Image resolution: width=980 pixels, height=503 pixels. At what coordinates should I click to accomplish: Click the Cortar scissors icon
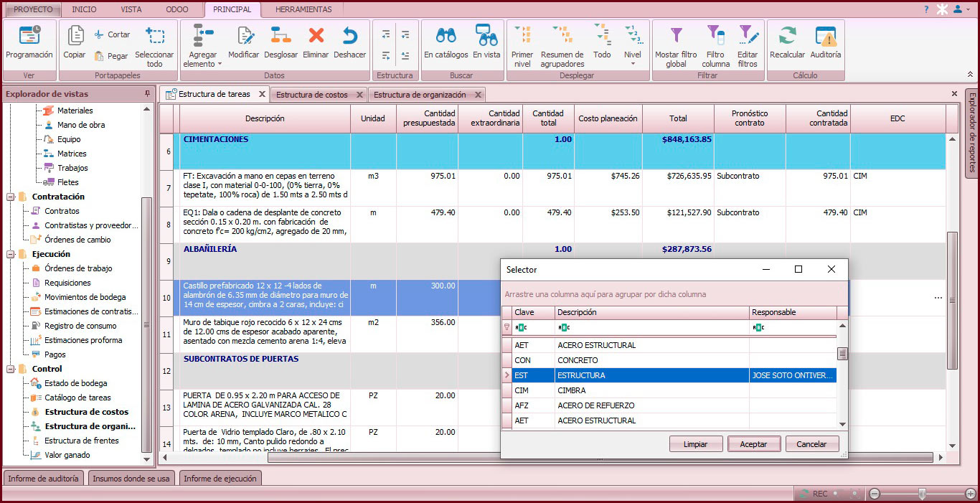click(99, 34)
